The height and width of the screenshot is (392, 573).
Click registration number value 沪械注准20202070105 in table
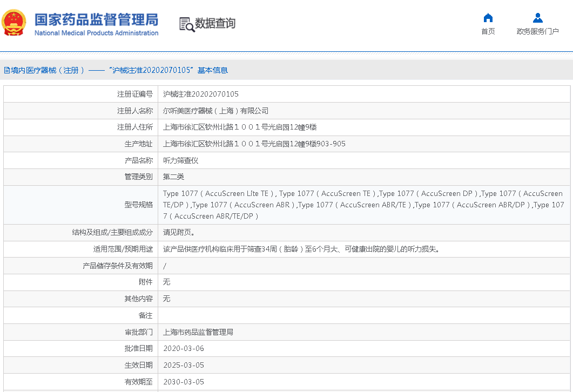click(200, 94)
